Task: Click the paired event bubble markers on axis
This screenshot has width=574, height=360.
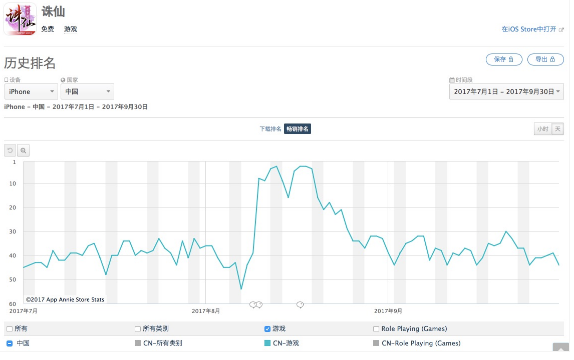Action: pos(256,304)
